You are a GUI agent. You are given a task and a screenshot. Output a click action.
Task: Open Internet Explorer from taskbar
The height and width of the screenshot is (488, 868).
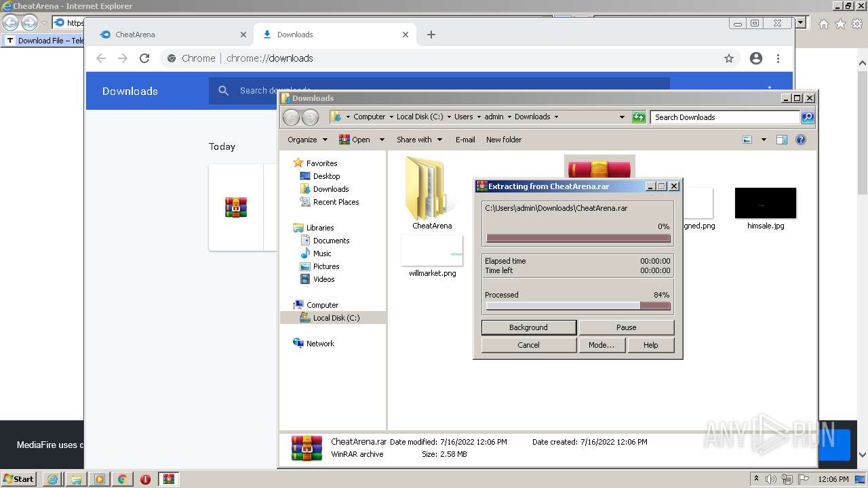(x=52, y=479)
